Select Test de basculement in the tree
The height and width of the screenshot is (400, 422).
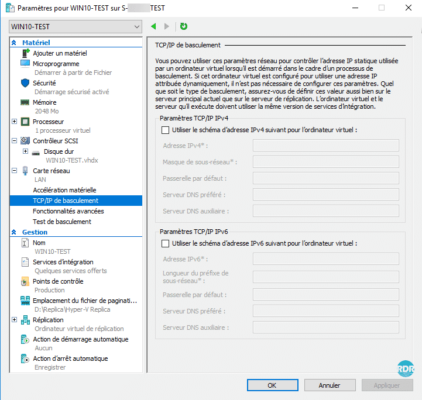tap(62, 221)
